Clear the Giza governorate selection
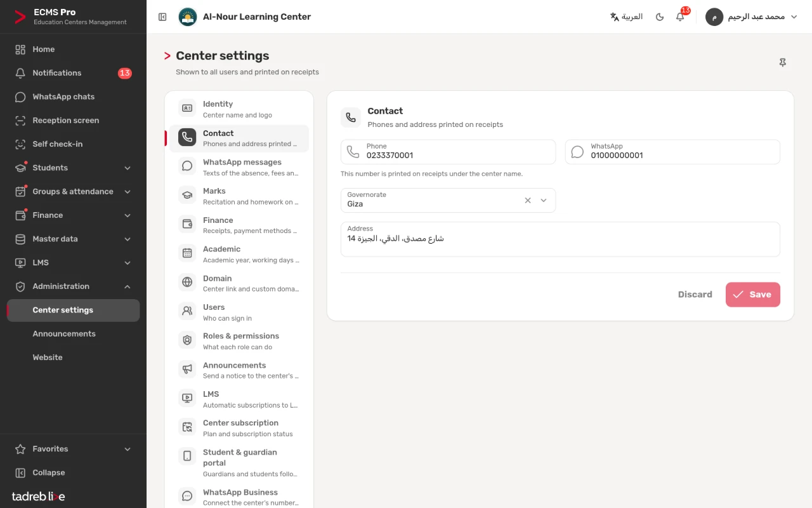Image resolution: width=812 pixels, height=508 pixels. click(528, 200)
